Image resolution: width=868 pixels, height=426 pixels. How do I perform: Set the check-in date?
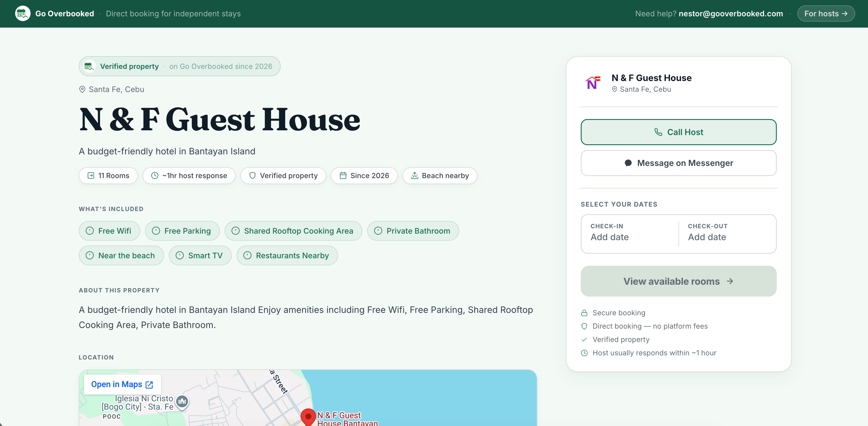point(629,234)
